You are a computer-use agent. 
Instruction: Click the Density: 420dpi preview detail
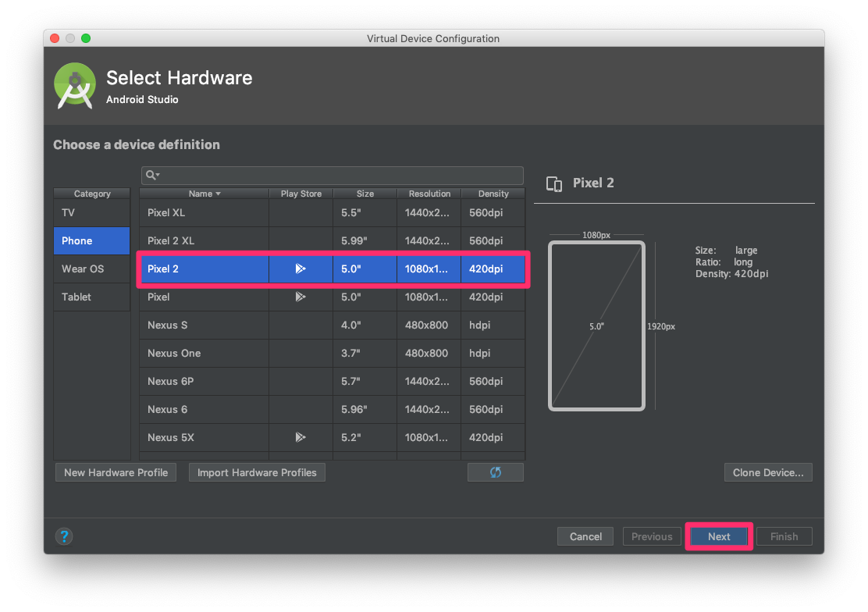[732, 274]
